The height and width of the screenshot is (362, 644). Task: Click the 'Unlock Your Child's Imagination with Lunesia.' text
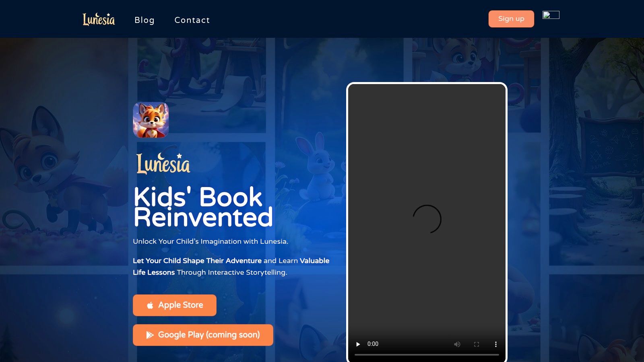(211, 241)
